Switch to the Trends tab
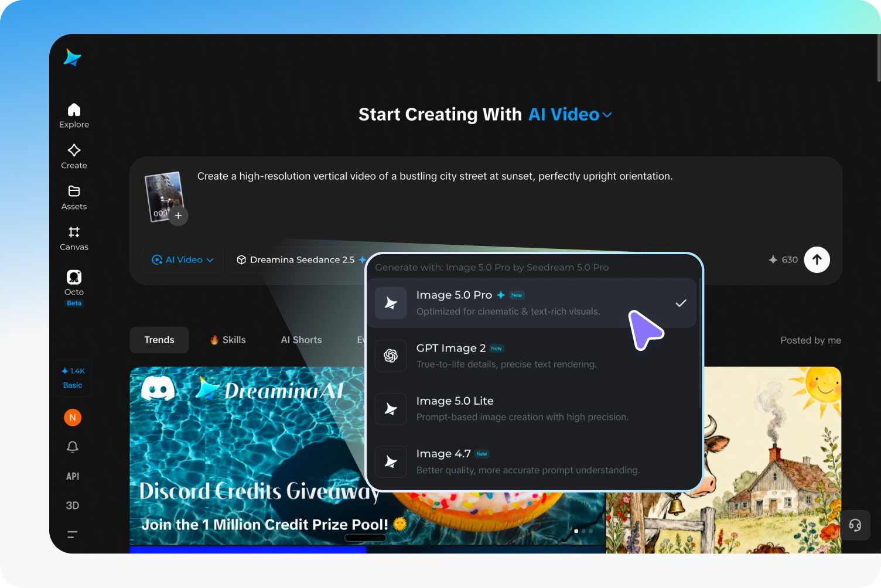 point(159,340)
